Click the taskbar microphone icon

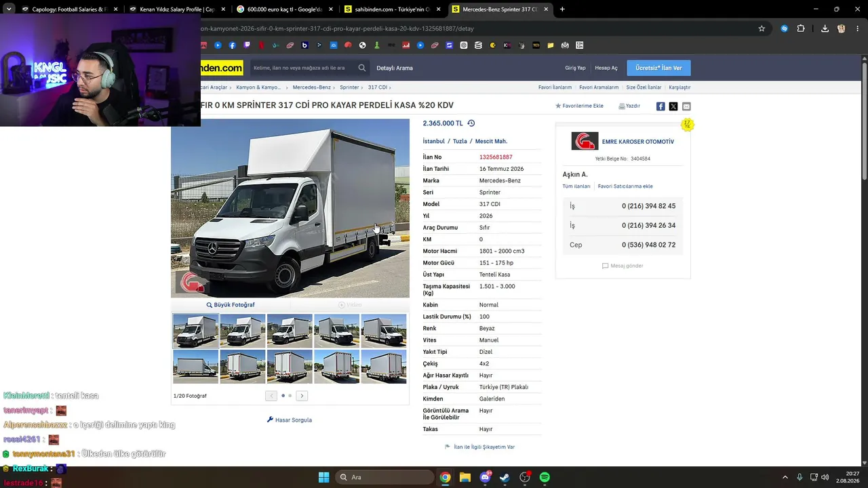coord(800,477)
